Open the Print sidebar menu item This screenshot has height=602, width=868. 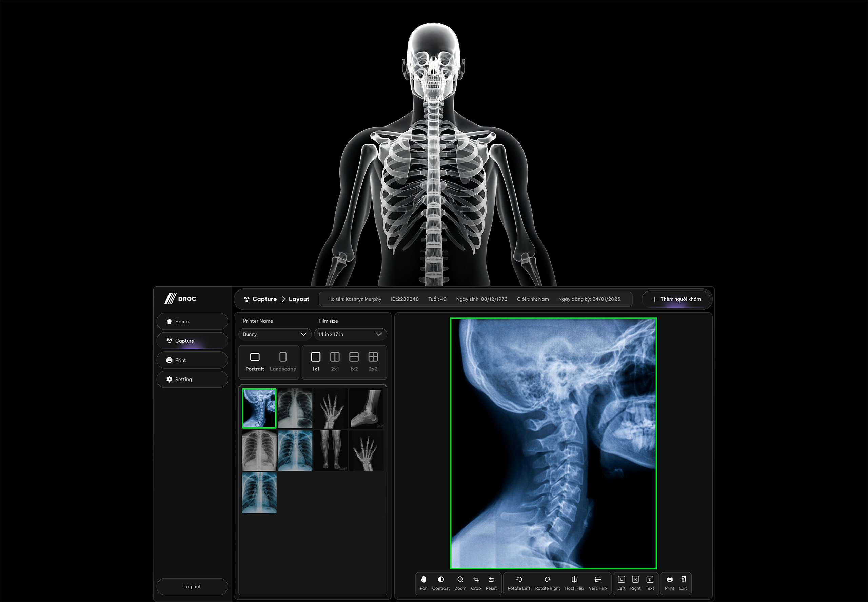click(192, 360)
